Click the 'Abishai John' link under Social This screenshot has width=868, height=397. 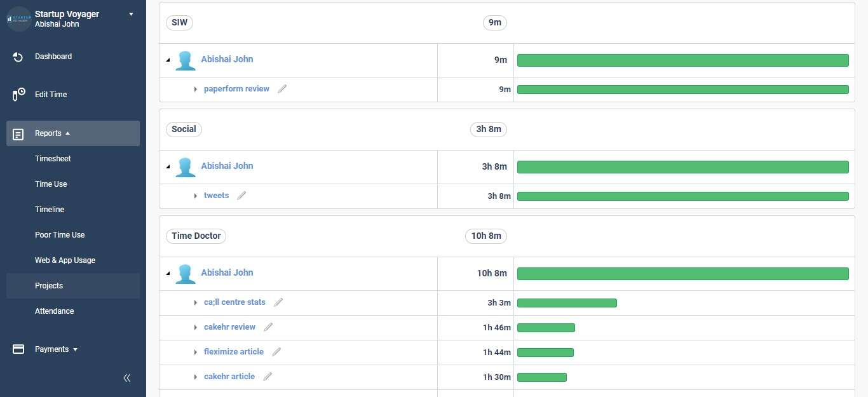point(227,166)
